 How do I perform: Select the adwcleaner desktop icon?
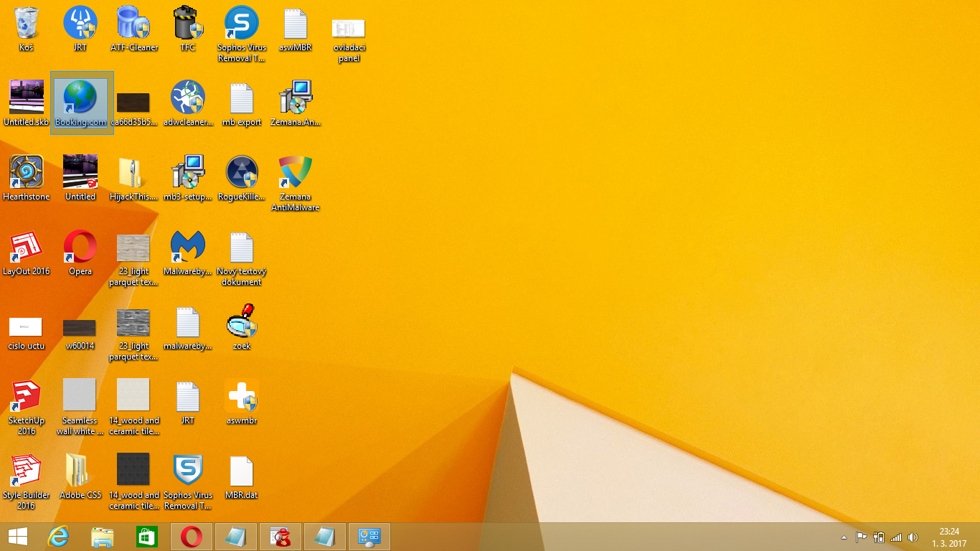pos(188,98)
